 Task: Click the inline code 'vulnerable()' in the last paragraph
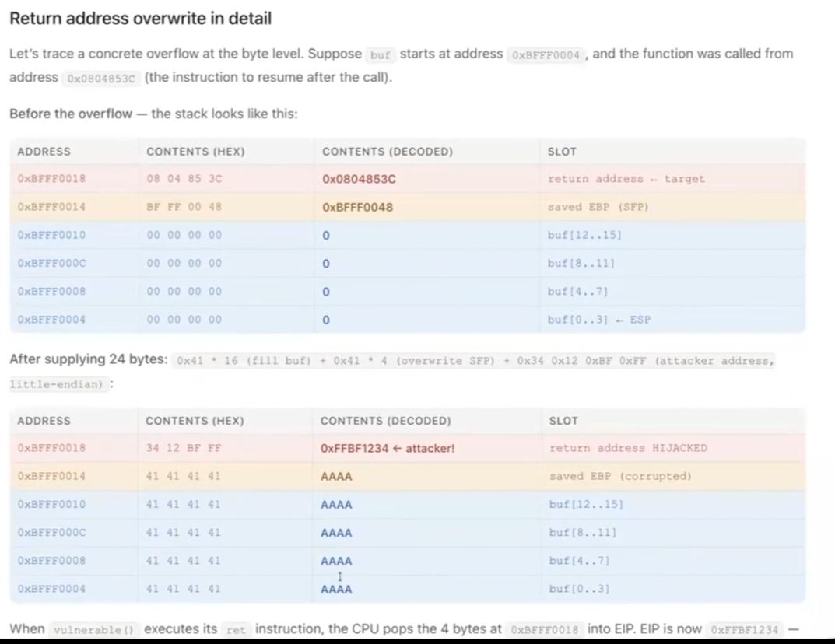click(93, 630)
